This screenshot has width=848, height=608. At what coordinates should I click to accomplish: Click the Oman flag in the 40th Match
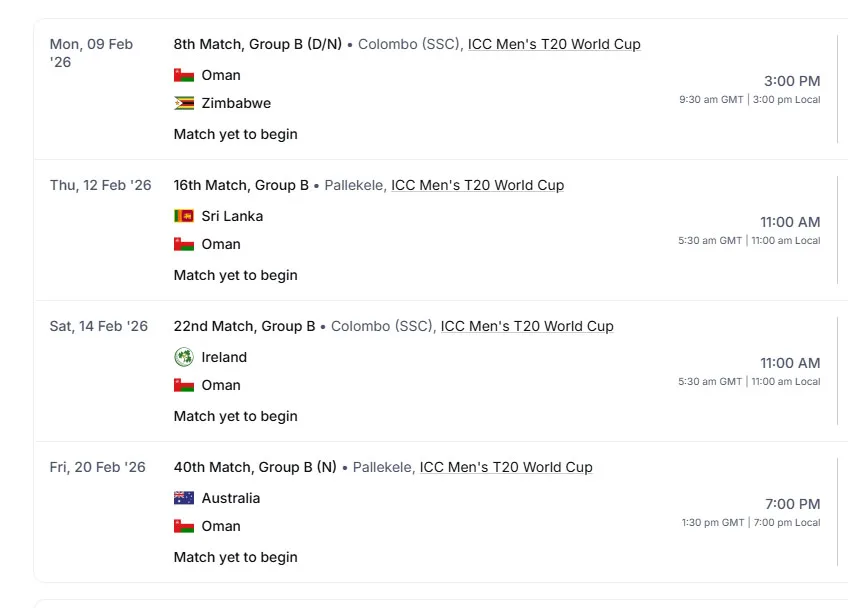184,526
